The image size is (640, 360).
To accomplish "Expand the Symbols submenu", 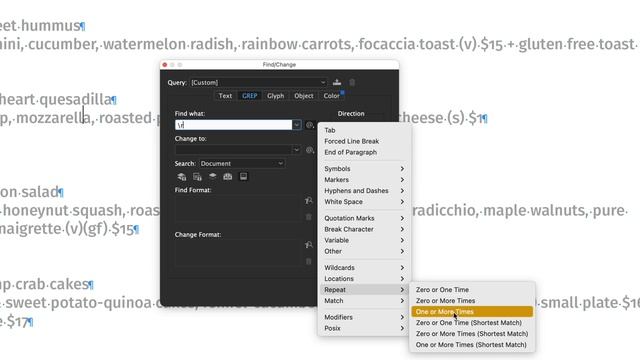I will 364,169.
